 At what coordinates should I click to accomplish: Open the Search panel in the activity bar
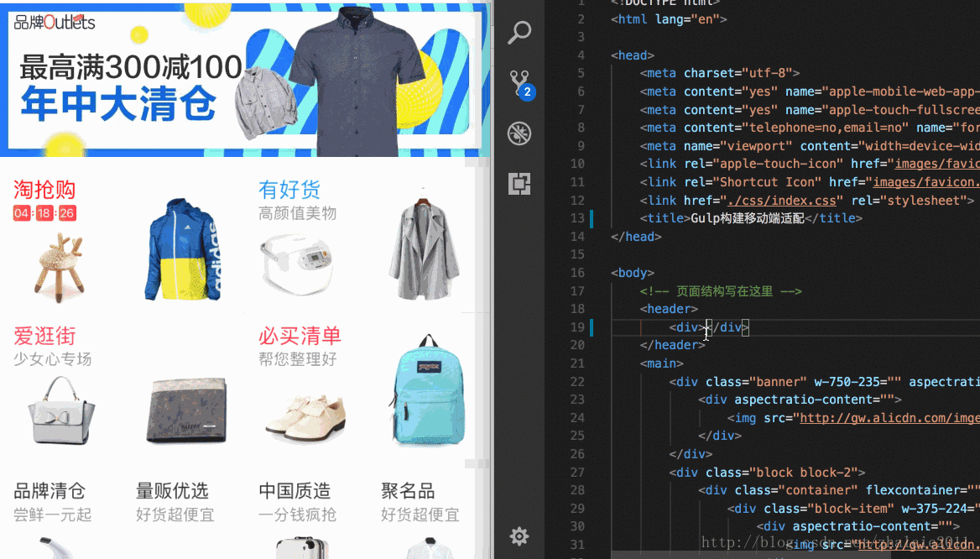click(519, 32)
